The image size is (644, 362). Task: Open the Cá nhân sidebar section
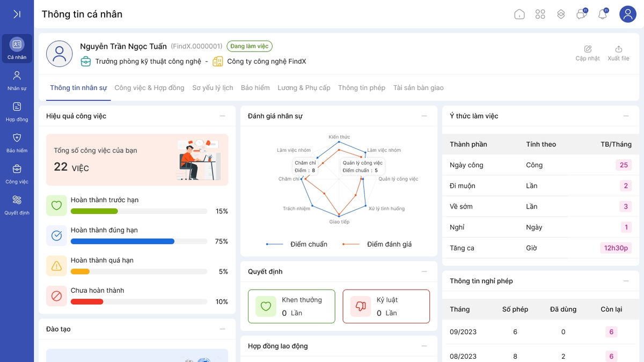[17, 49]
